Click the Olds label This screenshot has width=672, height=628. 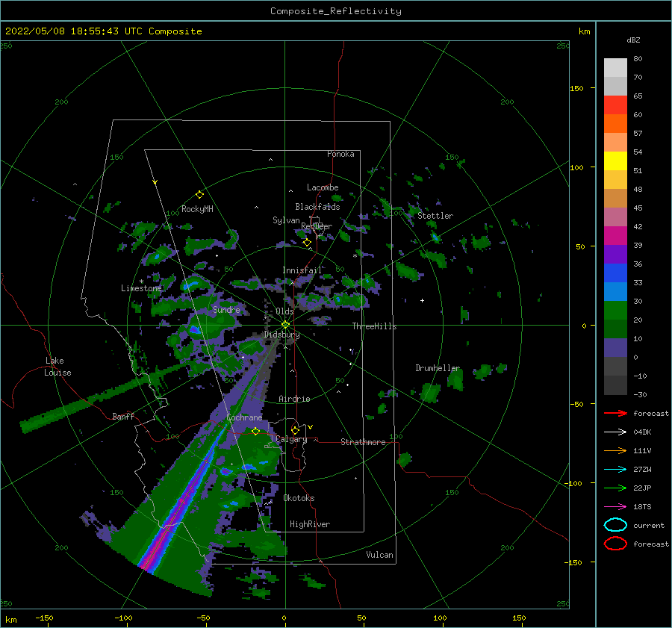coord(284,311)
